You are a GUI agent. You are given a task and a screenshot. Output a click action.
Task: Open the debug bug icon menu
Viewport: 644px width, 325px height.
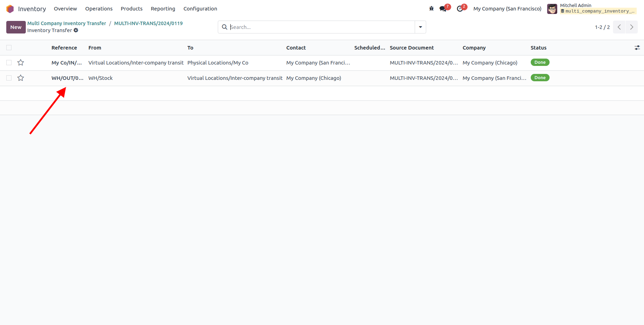(x=431, y=9)
